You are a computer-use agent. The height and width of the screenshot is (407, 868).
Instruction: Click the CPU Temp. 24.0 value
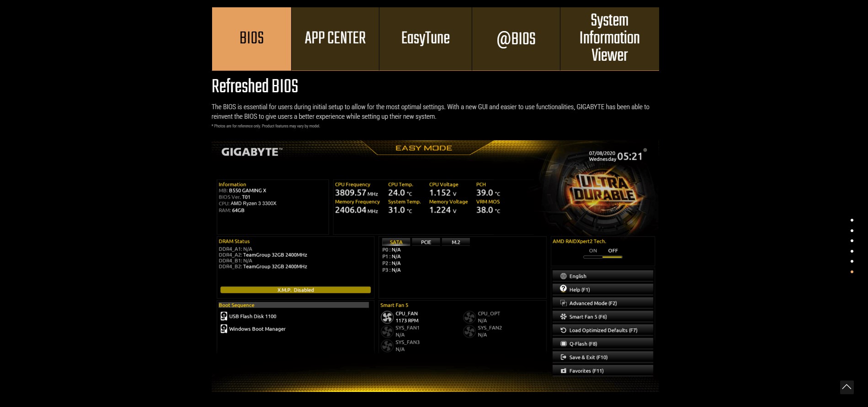[400, 193]
